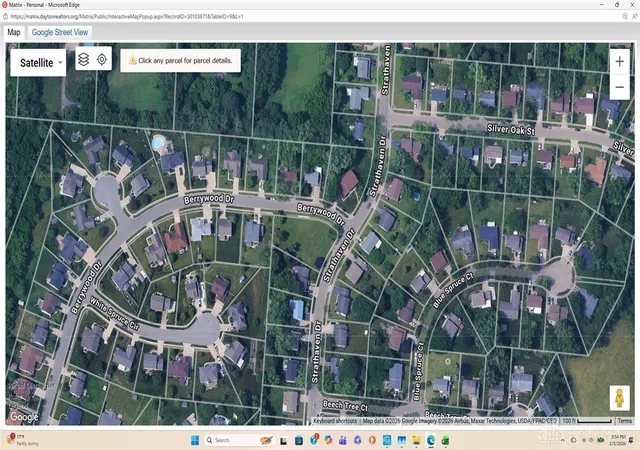Click the Street View pegman icon
This screenshot has height=450, width=640.
click(619, 398)
